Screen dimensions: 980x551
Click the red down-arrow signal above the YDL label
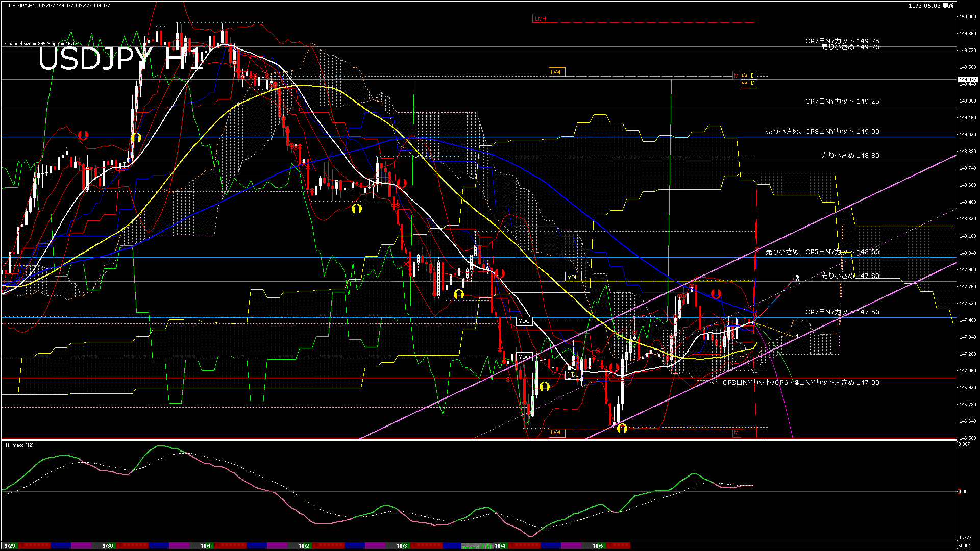point(613,367)
